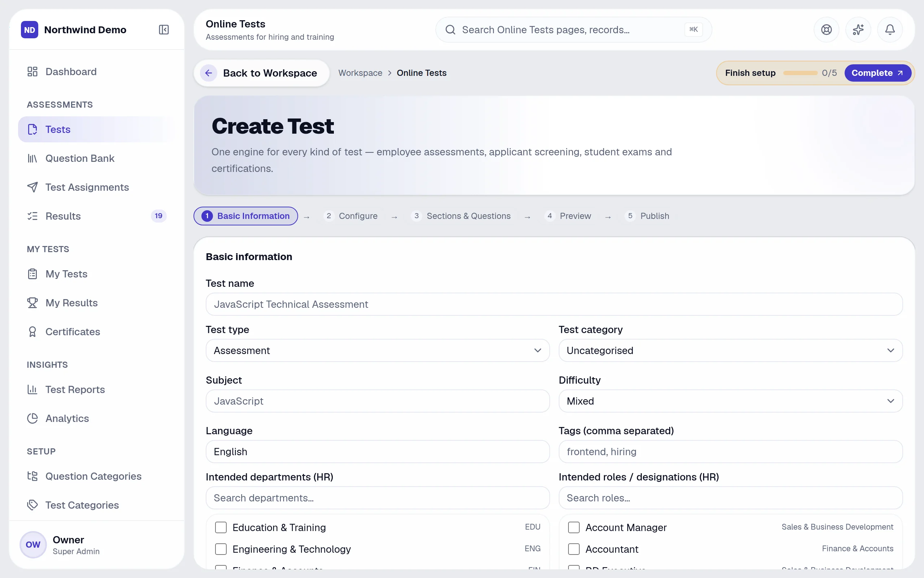Collapse the sidebar panel icon

click(164, 29)
